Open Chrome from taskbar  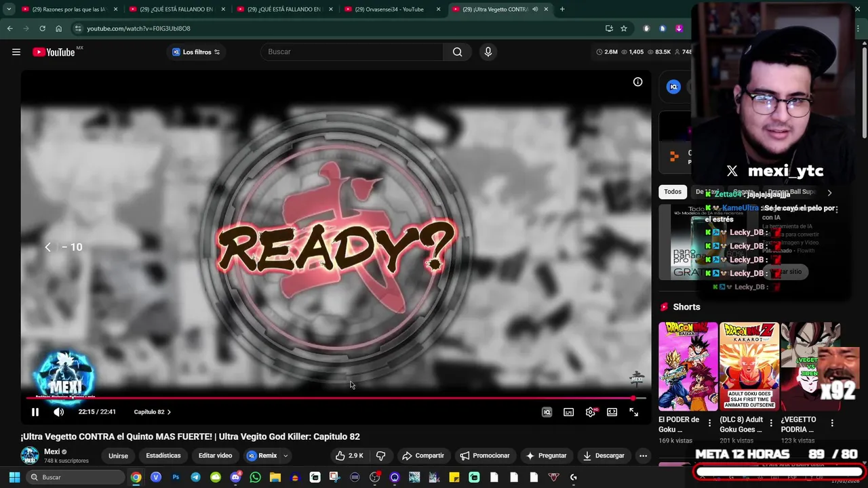[x=136, y=477]
